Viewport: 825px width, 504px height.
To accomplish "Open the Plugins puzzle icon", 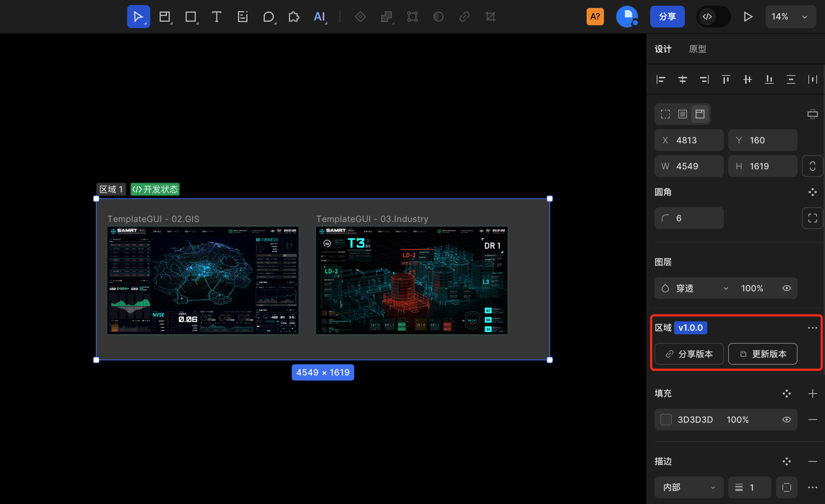I will (294, 17).
